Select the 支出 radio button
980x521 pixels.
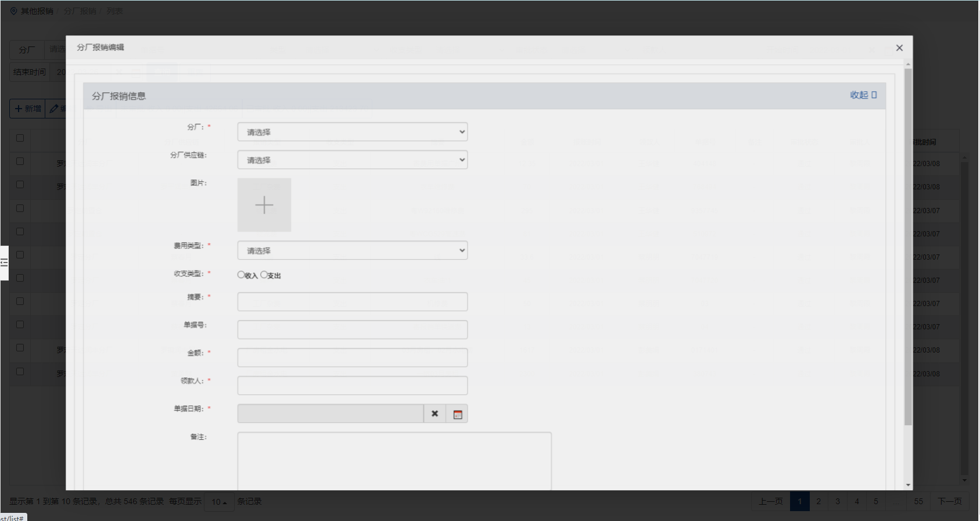click(264, 275)
